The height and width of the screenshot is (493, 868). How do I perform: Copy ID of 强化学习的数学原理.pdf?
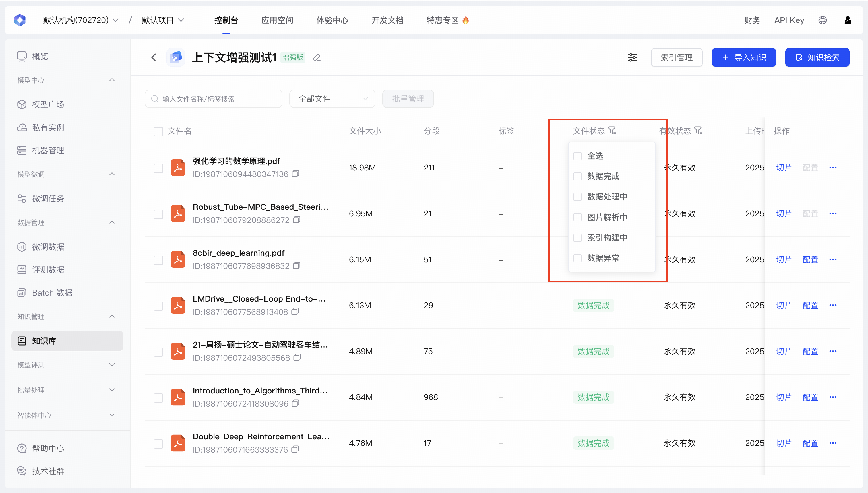[x=296, y=174]
